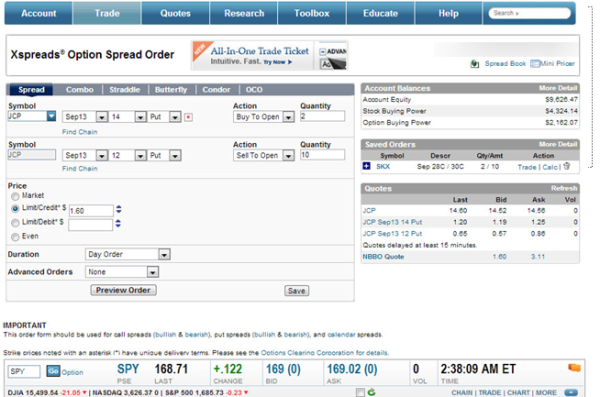
Task: Click the CHAIN link in ticker bar
Action: [x=462, y=392]
